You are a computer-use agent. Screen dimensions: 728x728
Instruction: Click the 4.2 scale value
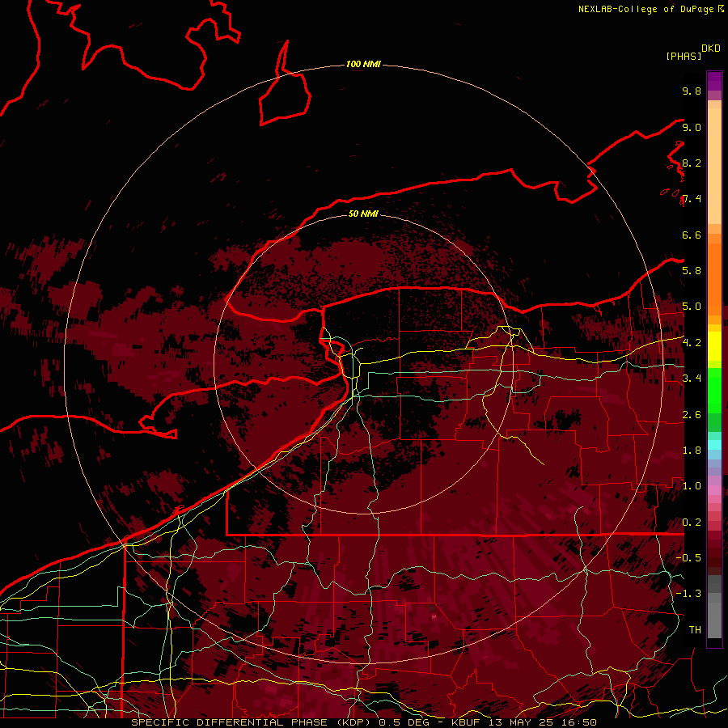pos(692,342)
